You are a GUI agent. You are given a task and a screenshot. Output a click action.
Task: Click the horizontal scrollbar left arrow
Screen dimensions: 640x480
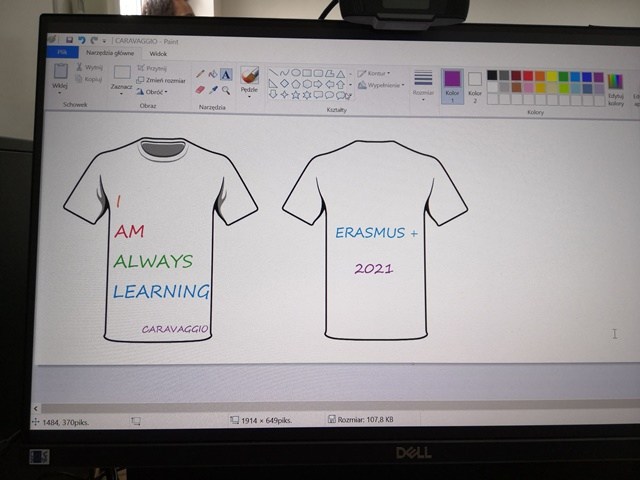(x=36, y=408)
